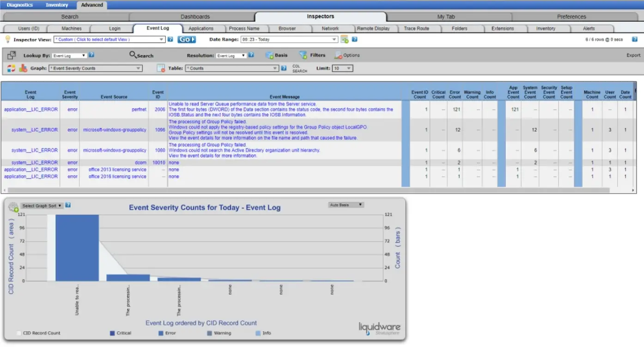This screenshot has width=644, height=347.
Task: Click the add Date Range icon
Action: [343, 39]
